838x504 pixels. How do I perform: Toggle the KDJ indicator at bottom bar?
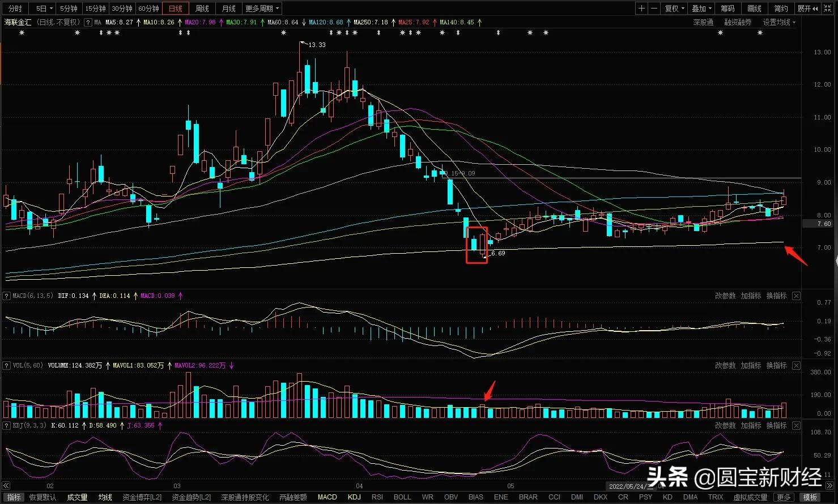tap(354, 497)
